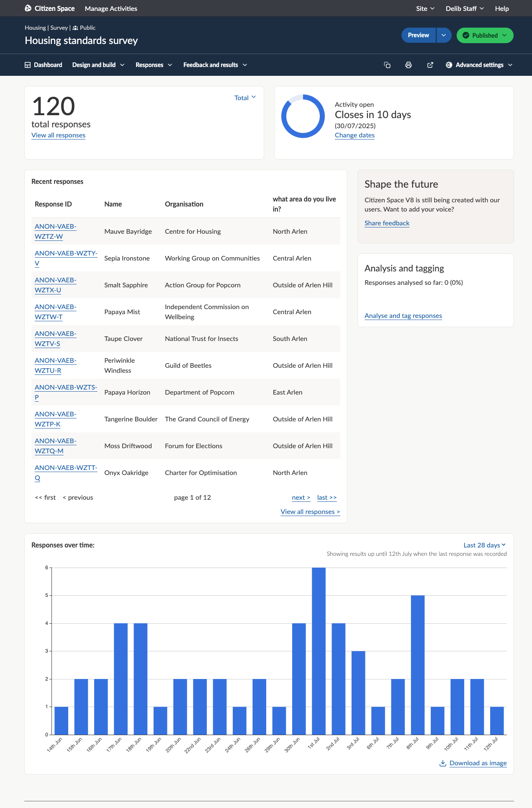Screen dimensions: 532x808
Task: Click the Organisation column header
Action: (184, 204)
